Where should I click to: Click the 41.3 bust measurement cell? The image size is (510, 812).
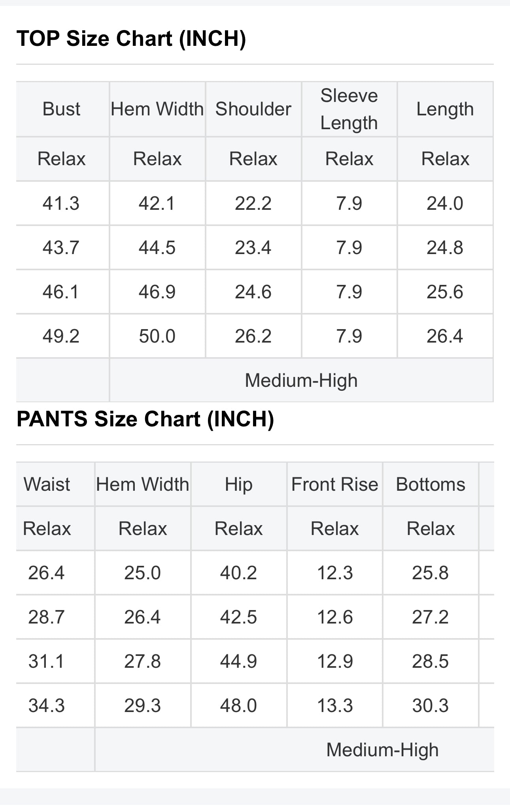tap(61, 203)
